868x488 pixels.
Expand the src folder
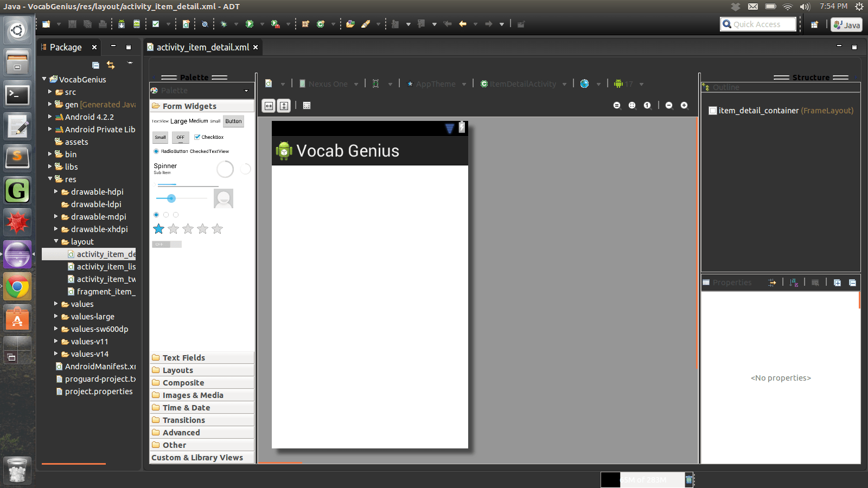(x=50, y=92)
